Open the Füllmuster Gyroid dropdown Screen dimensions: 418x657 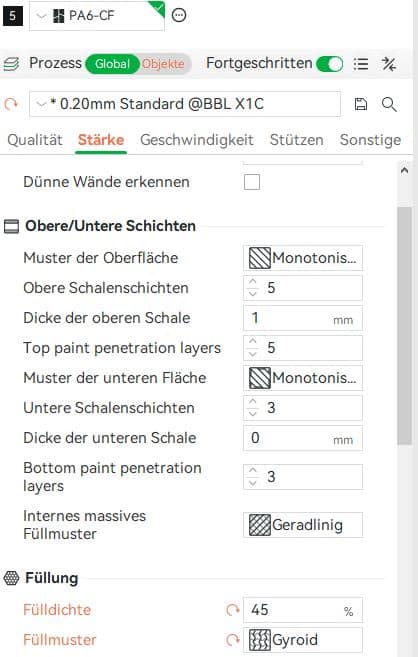pos(303,640)
